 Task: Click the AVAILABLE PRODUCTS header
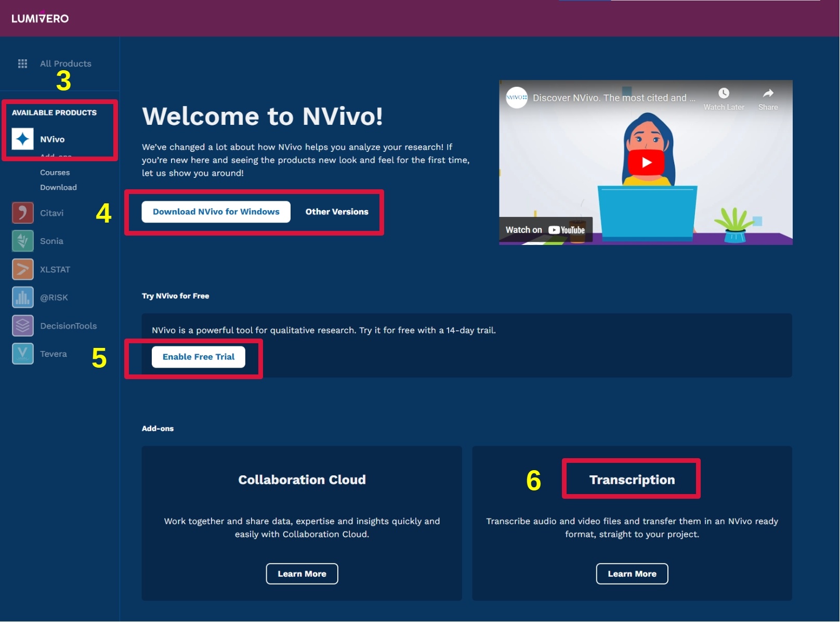(54, 112)
